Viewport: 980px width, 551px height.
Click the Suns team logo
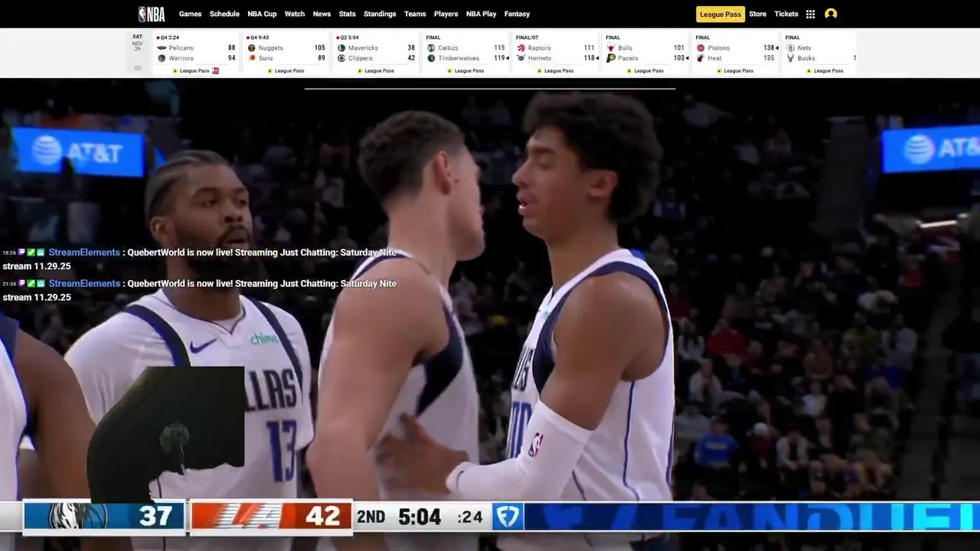pos(252,58)
